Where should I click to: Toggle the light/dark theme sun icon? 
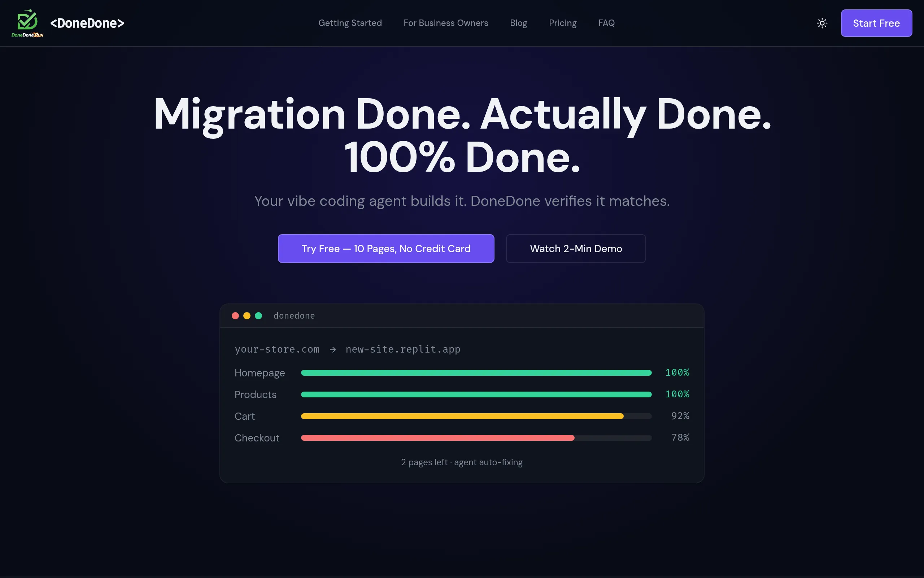(821, 23)
